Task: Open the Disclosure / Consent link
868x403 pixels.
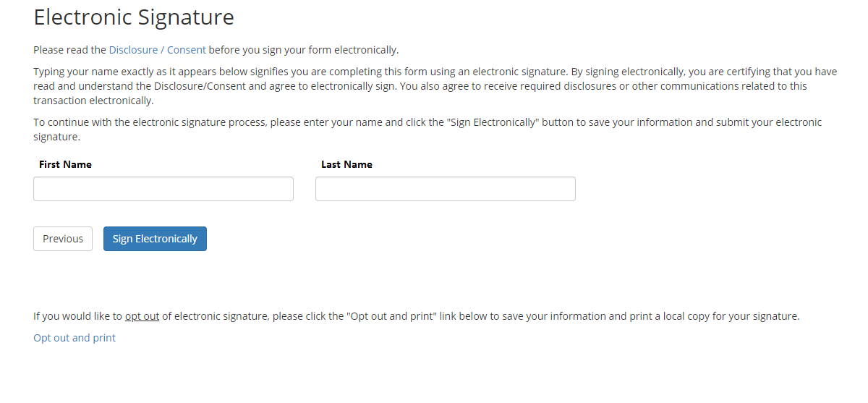Action: [x=157, y=50]
